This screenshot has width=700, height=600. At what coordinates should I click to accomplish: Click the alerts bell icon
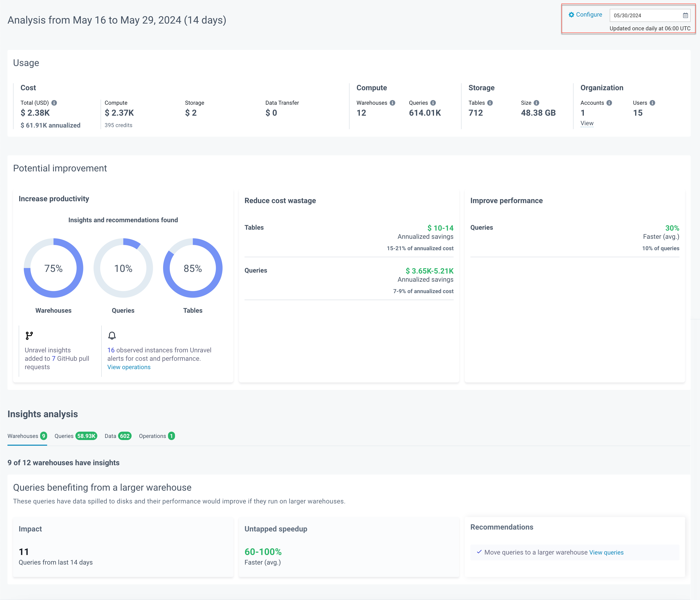[x=112, y=335]
